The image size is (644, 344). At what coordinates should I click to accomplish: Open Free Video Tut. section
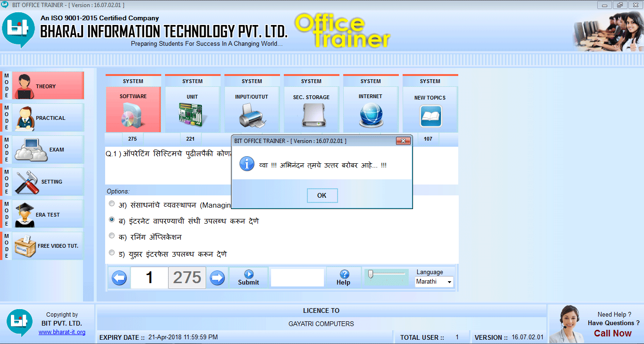click(48, 246)
